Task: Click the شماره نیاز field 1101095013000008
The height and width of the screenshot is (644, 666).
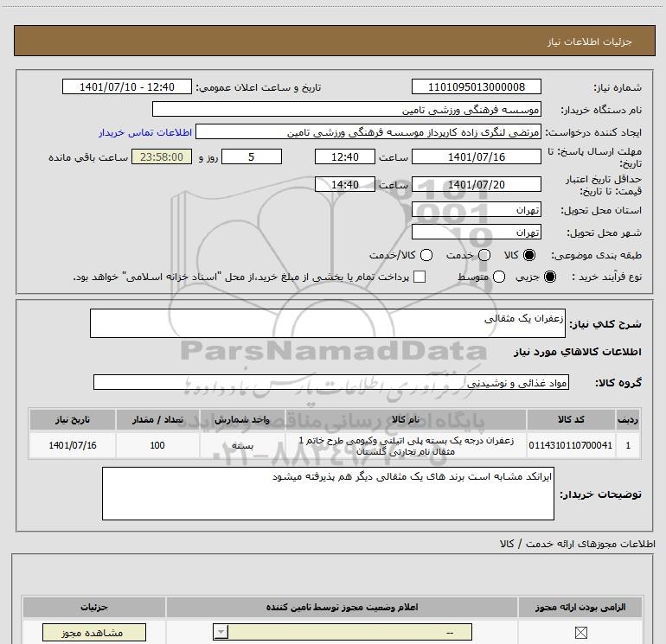Action: click(476, 87)
